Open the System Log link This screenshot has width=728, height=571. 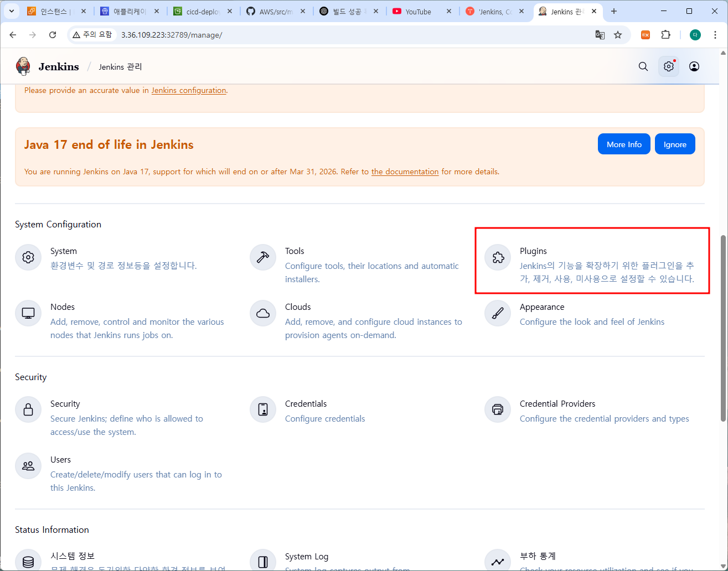pyautogui.click(x=307, y=557)
